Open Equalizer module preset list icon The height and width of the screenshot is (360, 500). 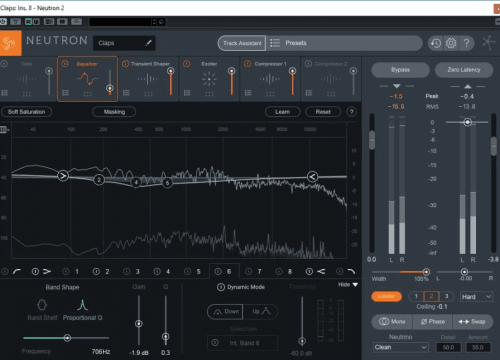[x=65, y=93]
